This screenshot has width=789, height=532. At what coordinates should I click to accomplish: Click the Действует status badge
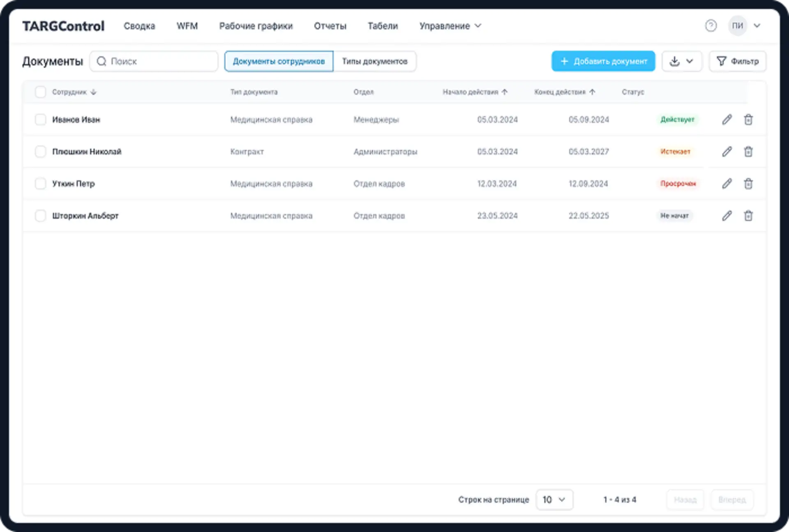(x=677, y=120)
